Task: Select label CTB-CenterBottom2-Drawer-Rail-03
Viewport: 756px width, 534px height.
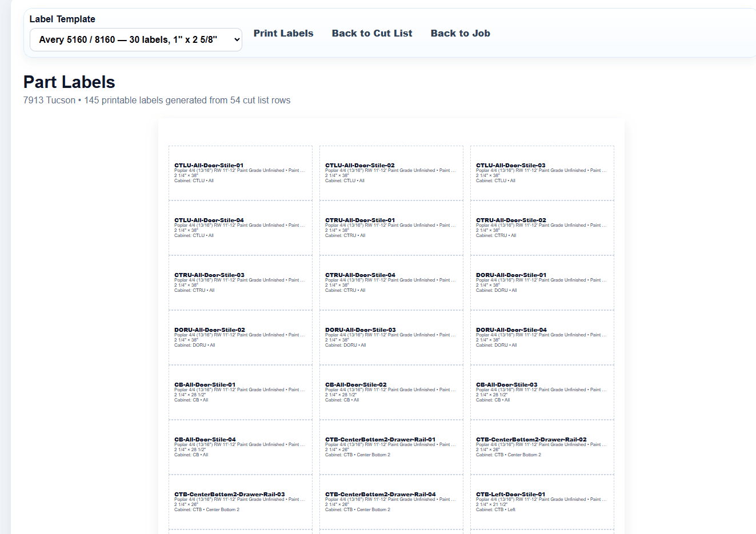Action: point(241,502)
